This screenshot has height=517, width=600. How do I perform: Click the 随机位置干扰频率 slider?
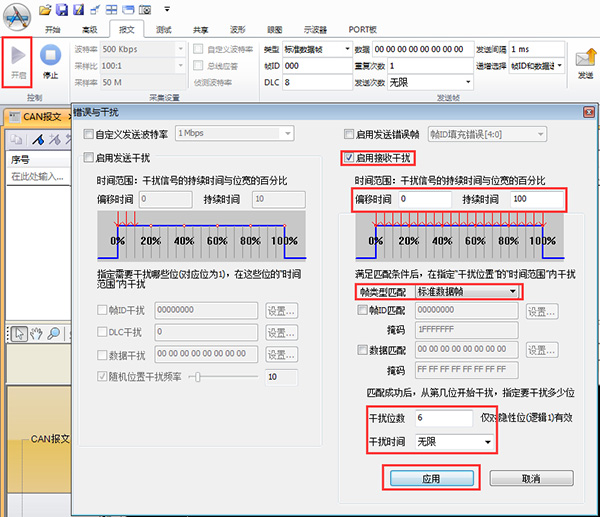coord(229,376)
